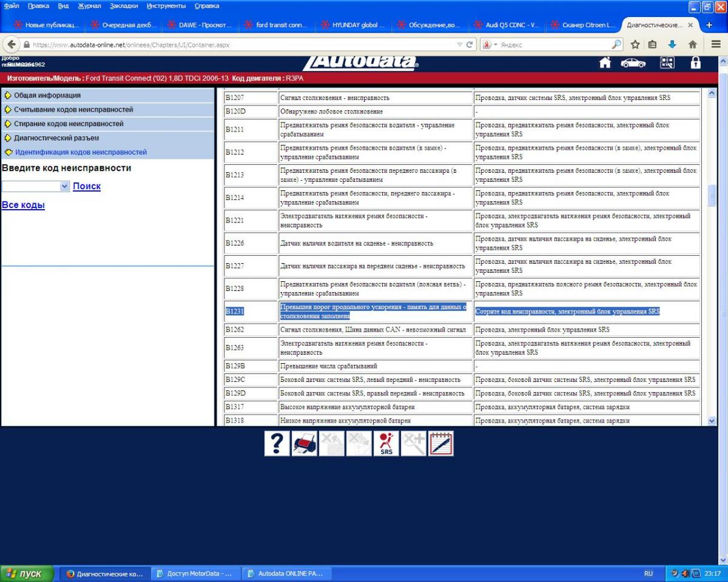This screenshot has width=728, height=582.
Task: Click 'Превышение числа срабатываний' description cell
Action: click(375, 366)
